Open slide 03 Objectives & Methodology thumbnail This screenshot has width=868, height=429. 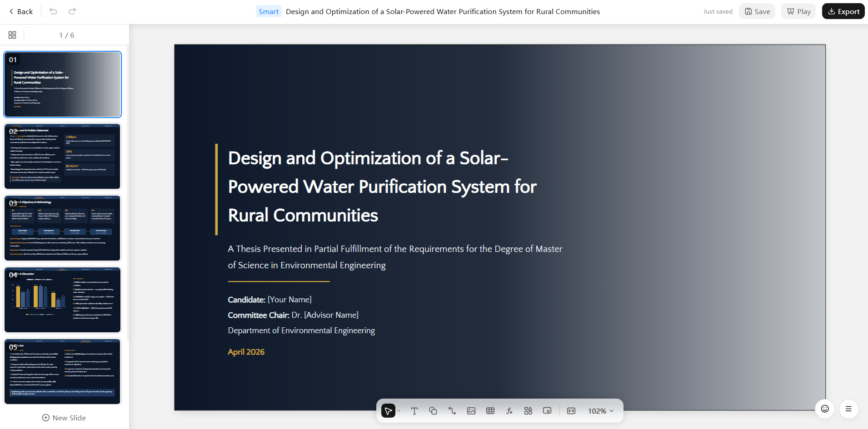point(62,228)
